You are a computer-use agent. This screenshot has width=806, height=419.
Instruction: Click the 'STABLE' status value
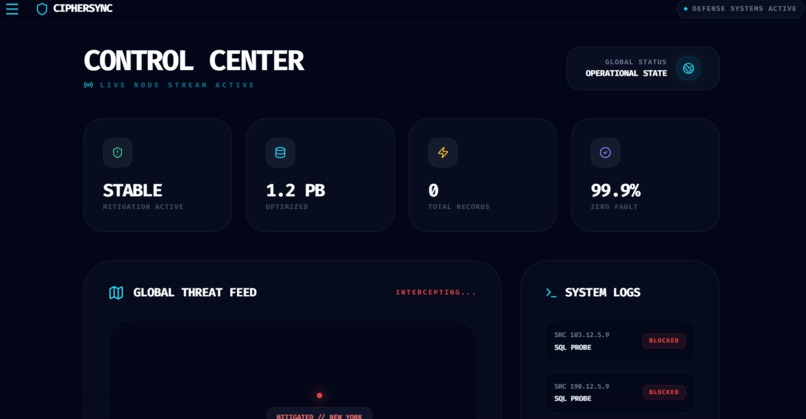click(x=133, y=191)
